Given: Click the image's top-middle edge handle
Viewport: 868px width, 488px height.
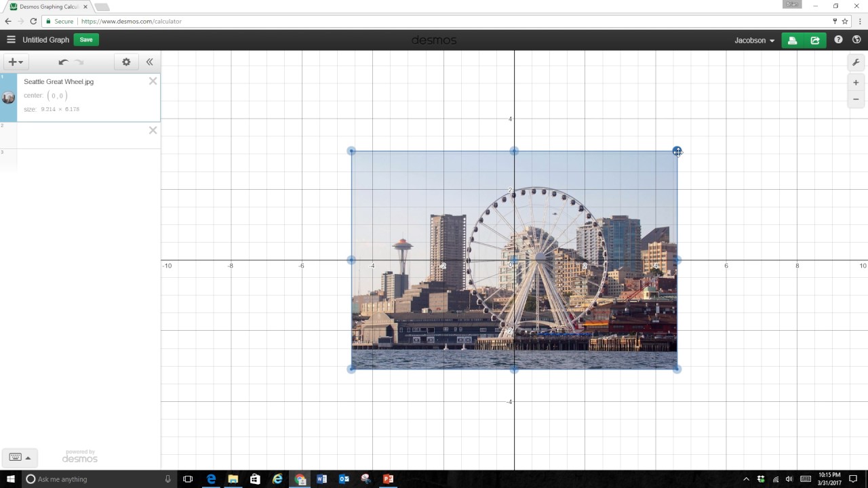Looking at the screenshot, I should tap(514, 151).
